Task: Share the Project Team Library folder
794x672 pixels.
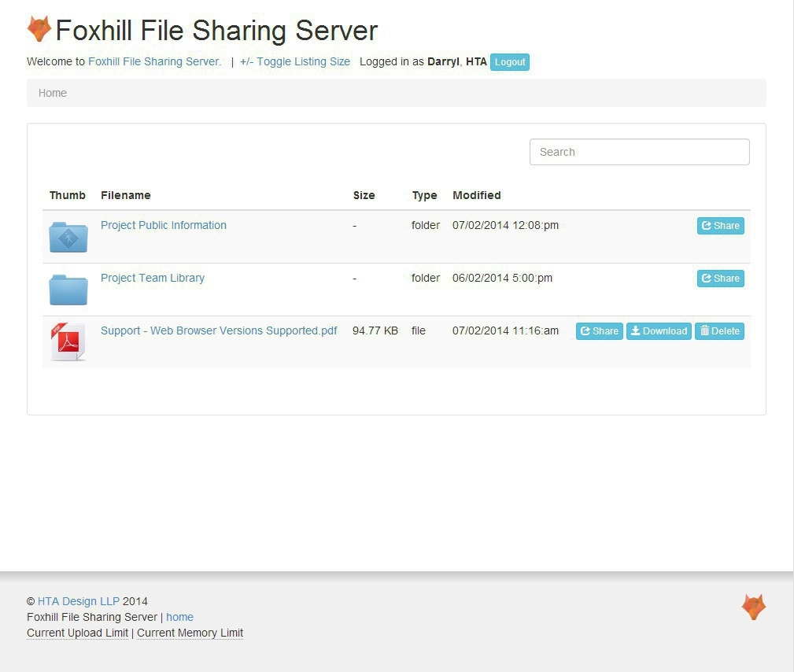Action: coord(719,278)
